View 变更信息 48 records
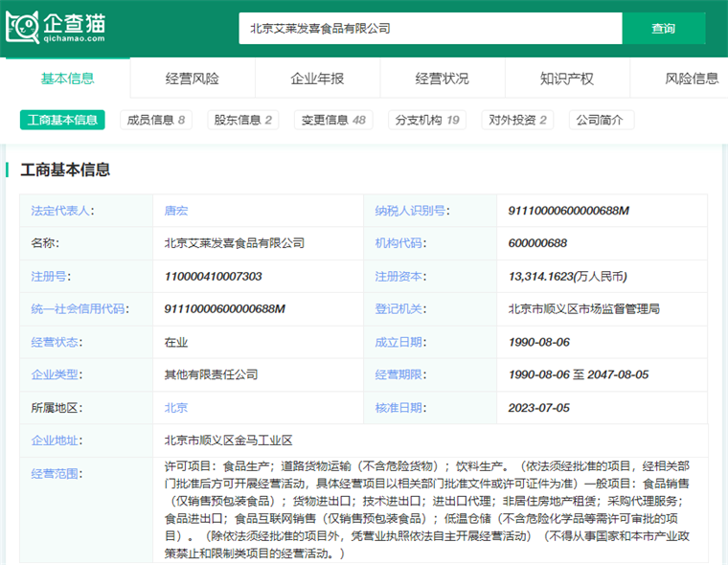 pyautogui.click(x=333, y=120)
